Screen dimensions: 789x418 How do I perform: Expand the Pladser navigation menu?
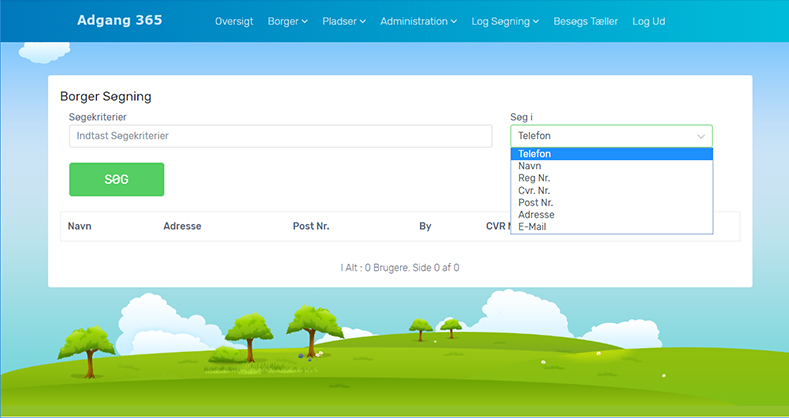[344, 21]
